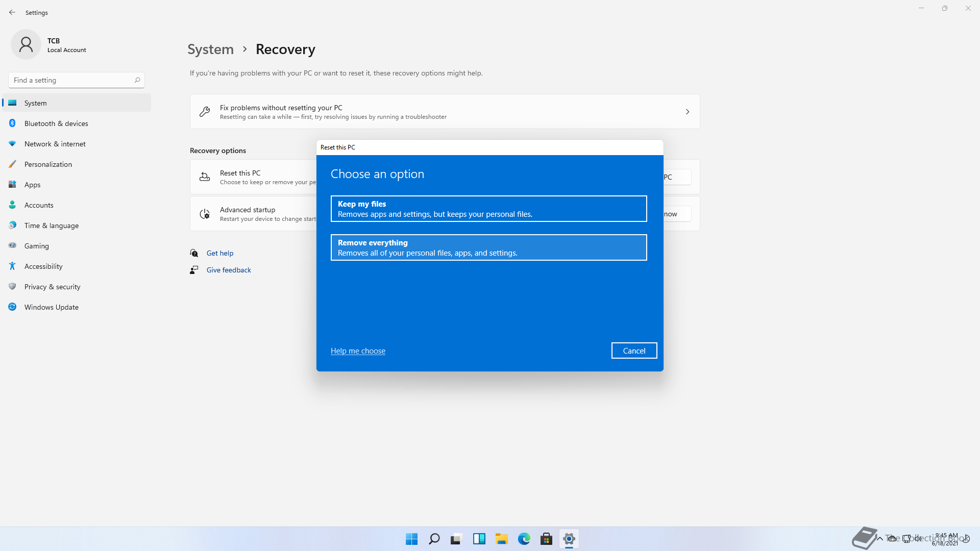Click the Gaming controller icon
Image resolution: width=980 pixels, height=551 pixels.
point(12,246)
